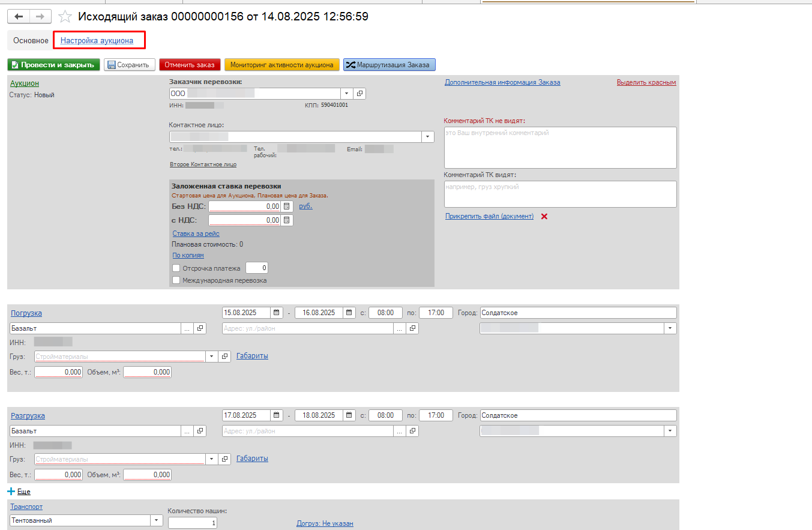
Task: Click the Маршрутизация Заказа button
Action: coord(389,65)
